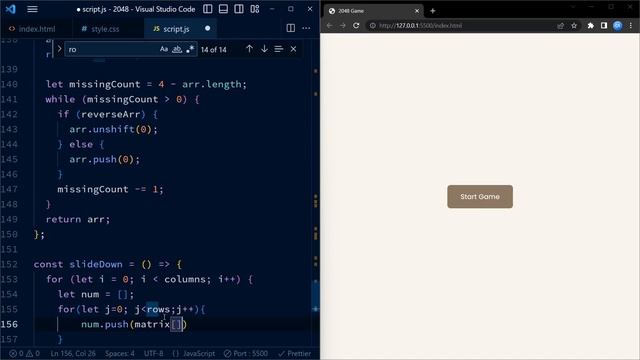Toggle secondary side bar layout icon
Image resolution: width=640 pixels, height=360 pixels.
(x=239, y=9)
